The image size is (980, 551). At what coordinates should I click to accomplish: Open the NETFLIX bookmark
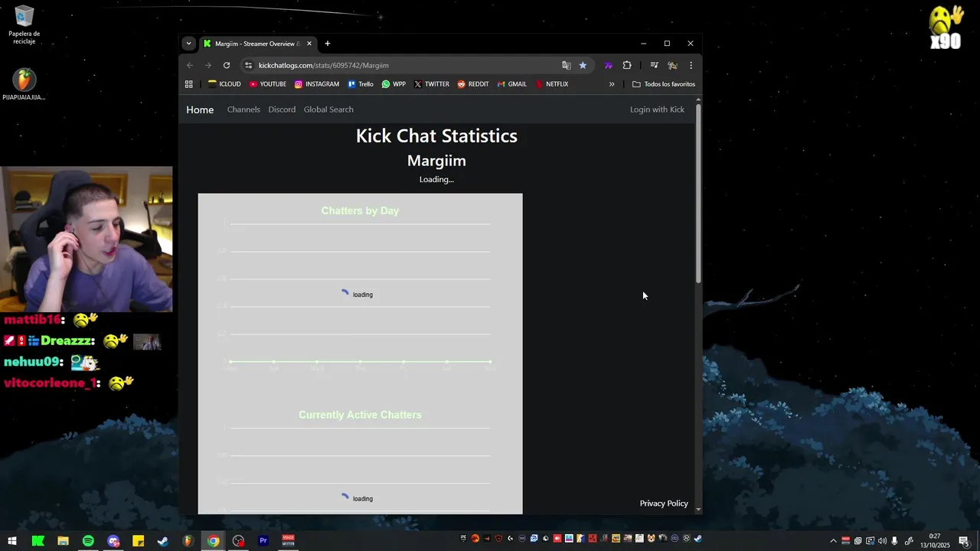pyautogui.click(x=552, y=84)
